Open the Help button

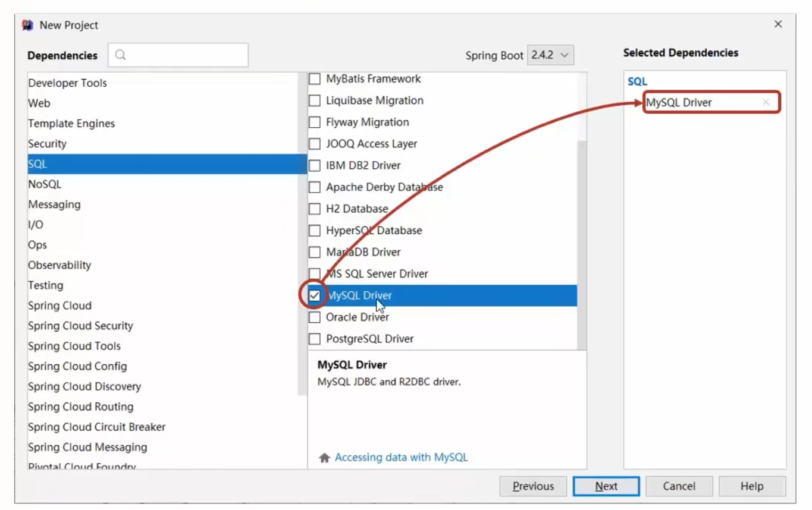tap(752, 486)
